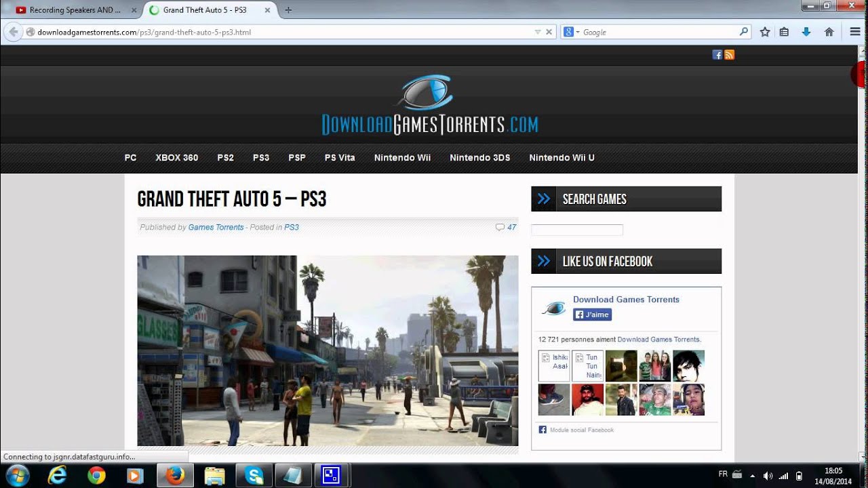Open Windows Explorer folder in the taskbar

click(214, 476)
